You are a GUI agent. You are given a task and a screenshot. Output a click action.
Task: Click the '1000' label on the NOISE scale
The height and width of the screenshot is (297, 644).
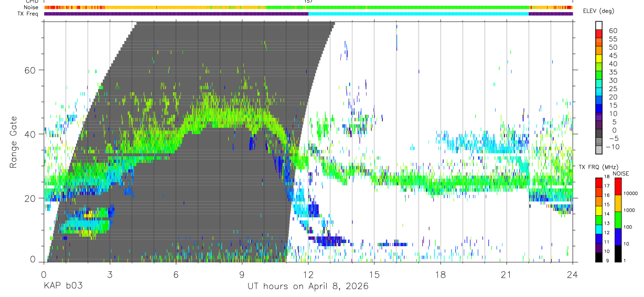point(629,210)
